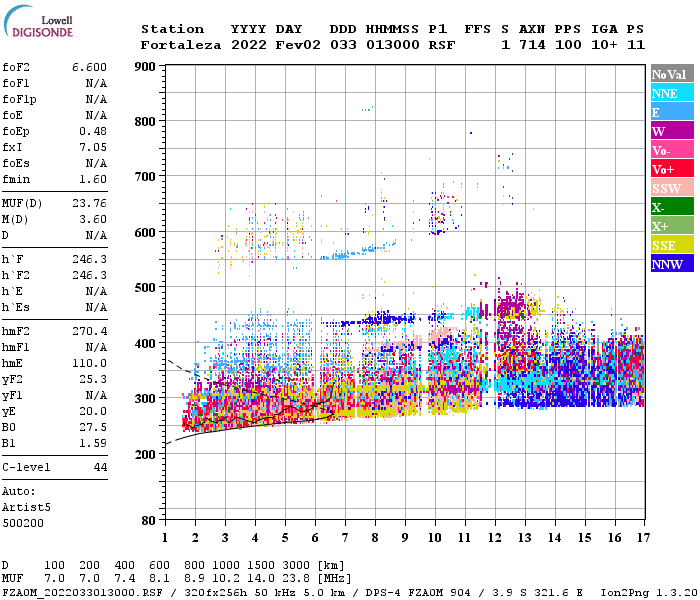This screenshot has height=600, width=700.
Task: Click the MUF(D) value 23.76
Action: [x=89, y=204]
